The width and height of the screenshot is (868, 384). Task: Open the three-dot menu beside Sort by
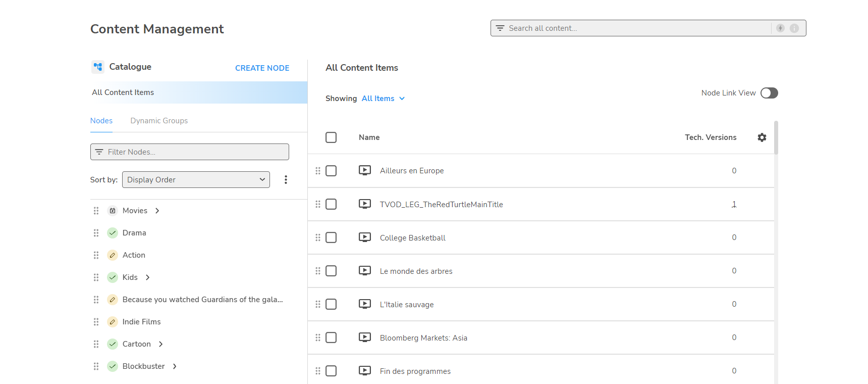point(286,180)
